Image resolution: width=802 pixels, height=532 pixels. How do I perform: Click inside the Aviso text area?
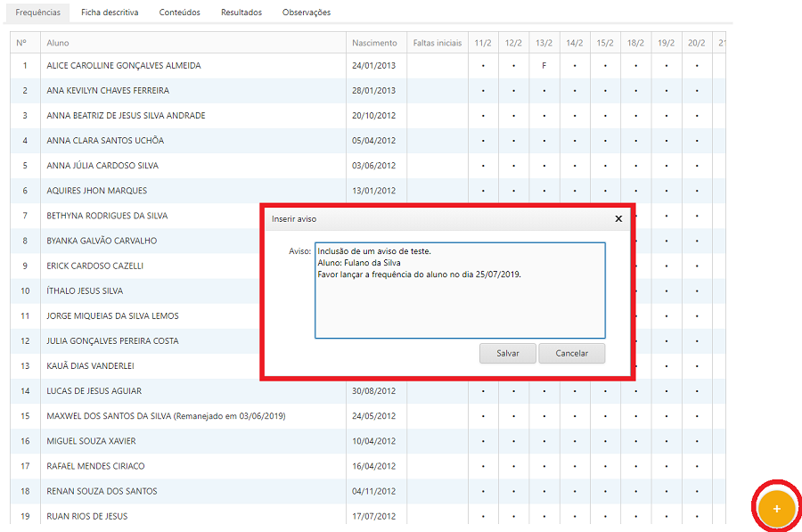(x=460, y=303)
